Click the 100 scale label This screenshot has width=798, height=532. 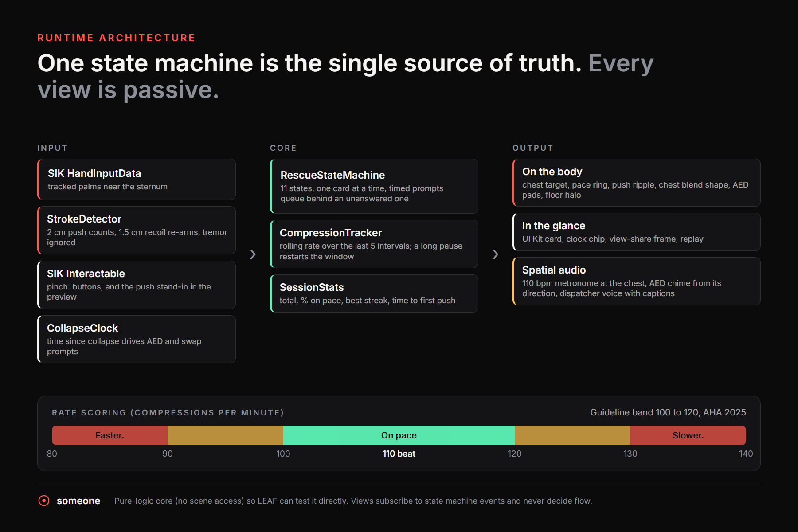(283, 454)
